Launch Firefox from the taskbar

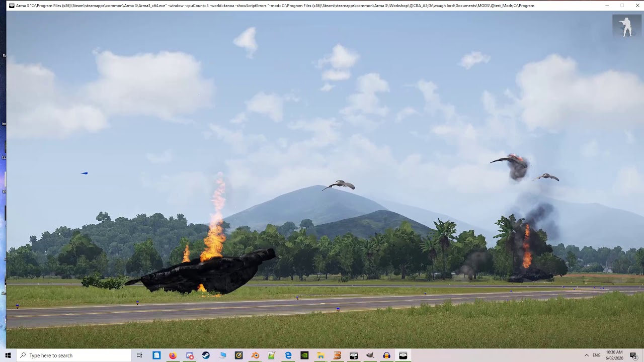point(173,355)
